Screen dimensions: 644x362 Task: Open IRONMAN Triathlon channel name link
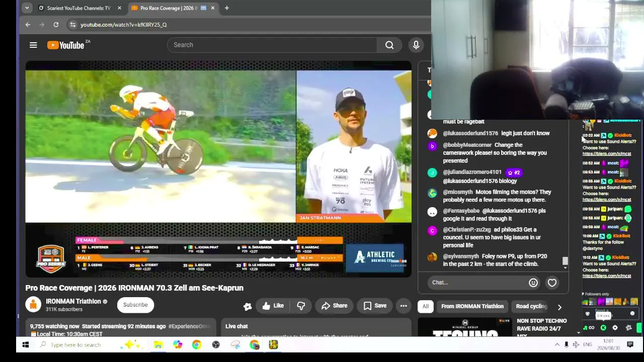(73, 301)
